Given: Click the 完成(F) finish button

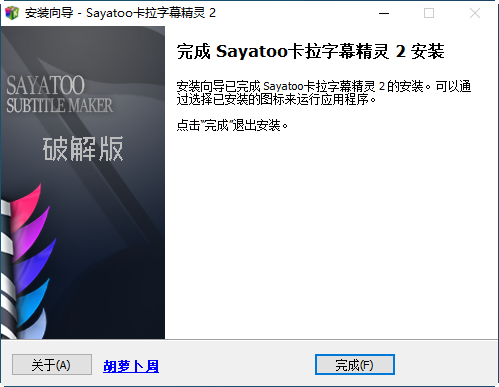Looking at the screenshot, I should 355,365.
